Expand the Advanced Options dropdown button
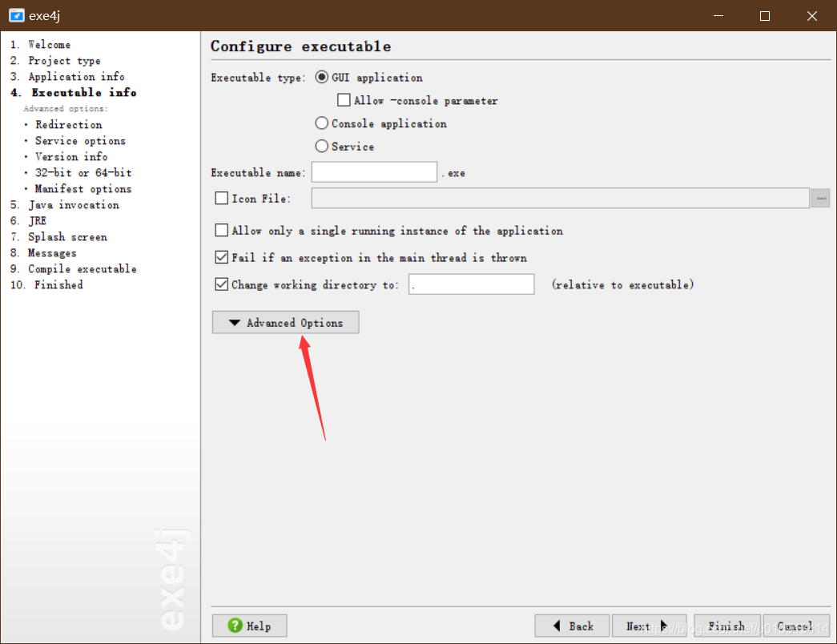 [286, 323]
